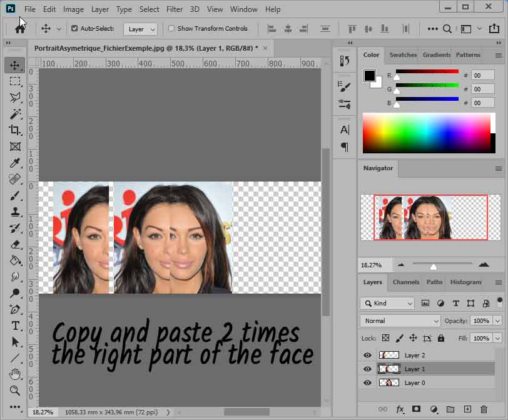508x420 pixels.
Task: Pick the Zoom tool in the toolbox
Action: [x=15, y=391]
